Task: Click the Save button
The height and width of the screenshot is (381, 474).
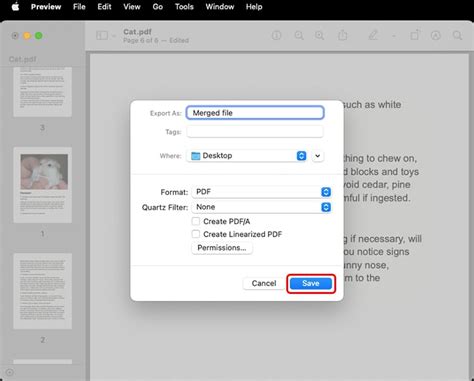Action: tap(311, 283)
